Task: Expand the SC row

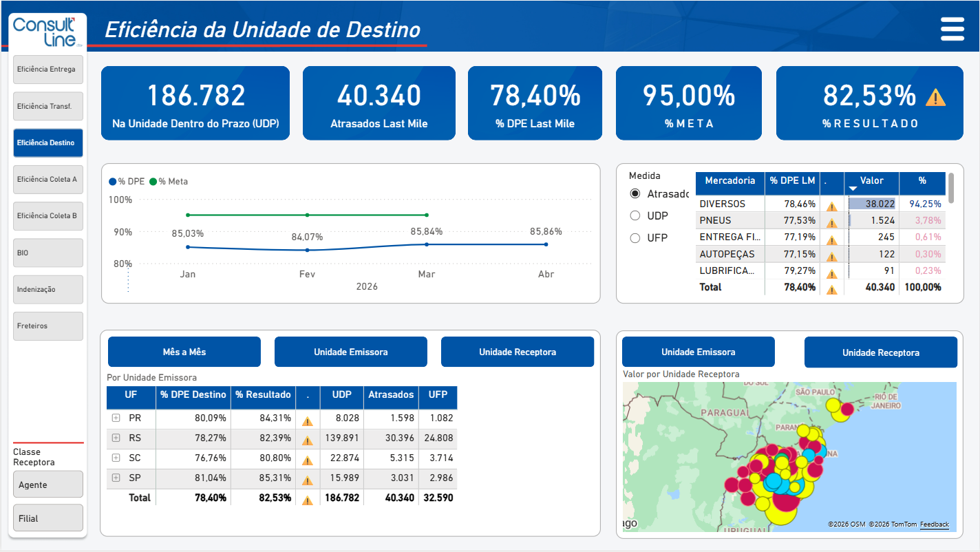Action: pos(116,458)
